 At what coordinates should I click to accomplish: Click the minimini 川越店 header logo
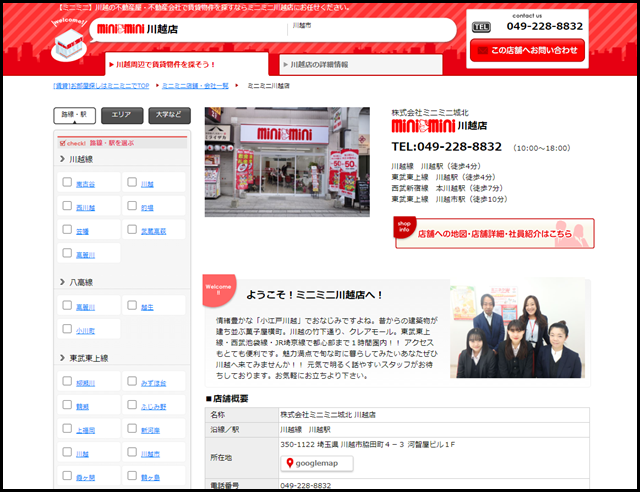137,29
